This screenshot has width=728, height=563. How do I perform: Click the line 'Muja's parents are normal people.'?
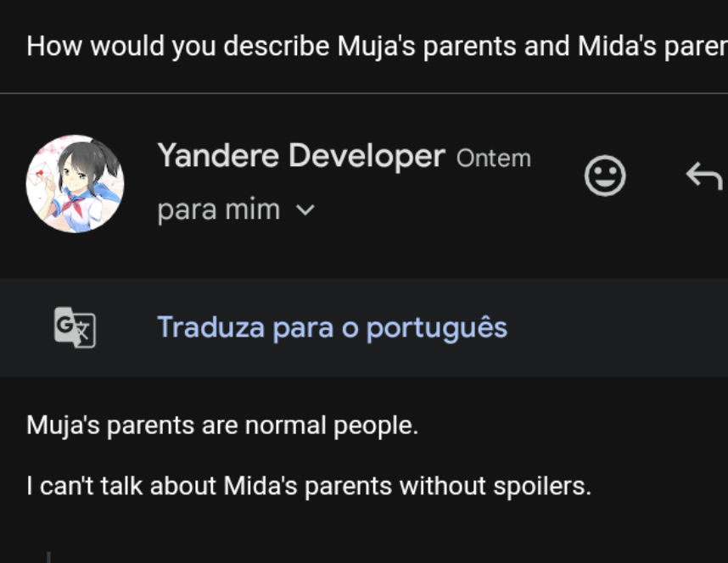point(222,425)
